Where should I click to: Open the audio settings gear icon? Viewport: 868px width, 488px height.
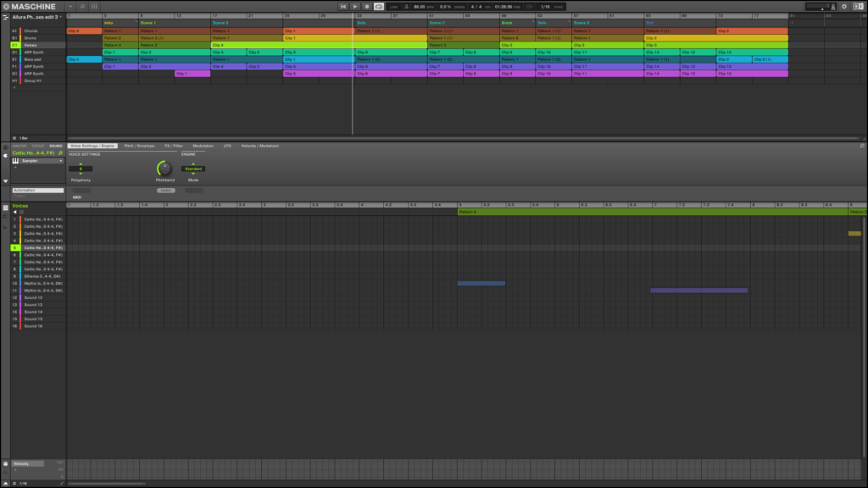point(844,7)
